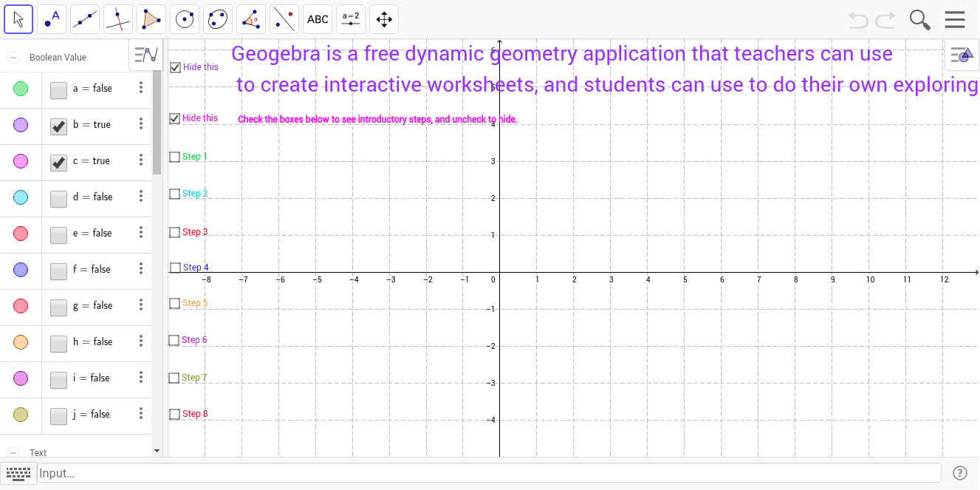Collapse the Text group
Screen dimensions: 980x490
pos(13,452)
